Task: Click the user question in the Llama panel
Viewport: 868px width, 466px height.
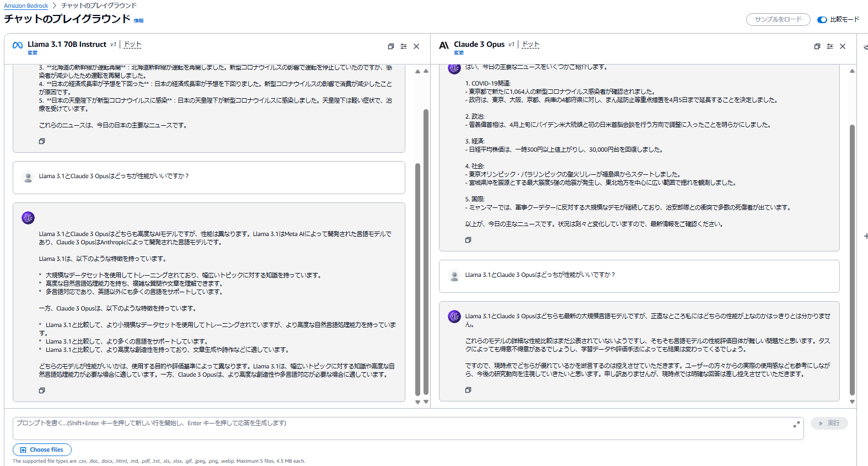Action: 114,176
